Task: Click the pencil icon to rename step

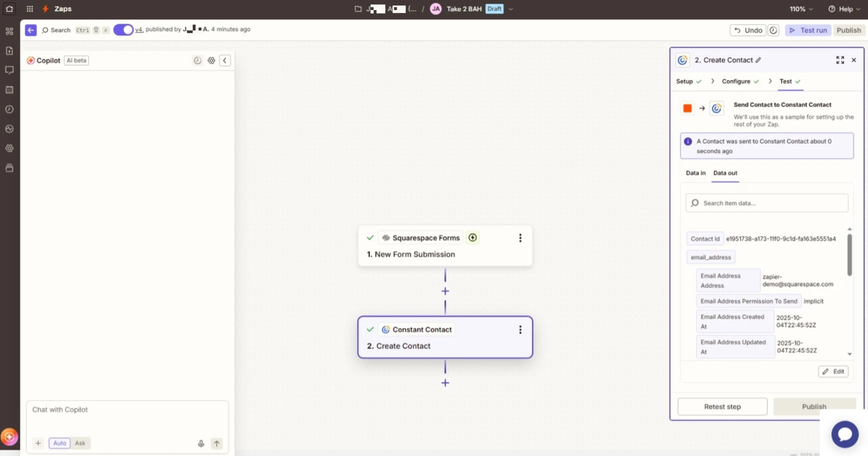Action: click(x=758, y=60)
